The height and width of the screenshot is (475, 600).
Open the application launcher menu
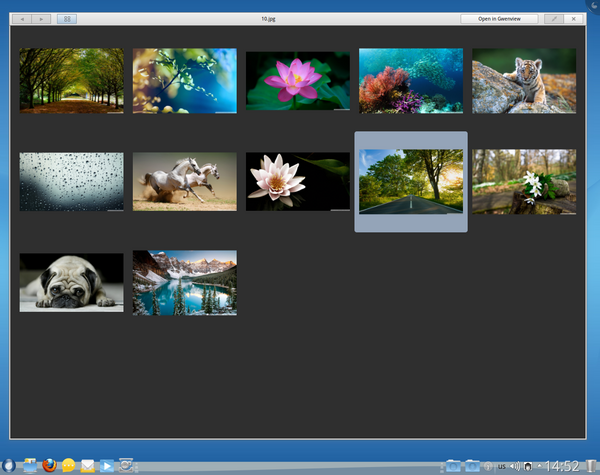pos(9,465)
